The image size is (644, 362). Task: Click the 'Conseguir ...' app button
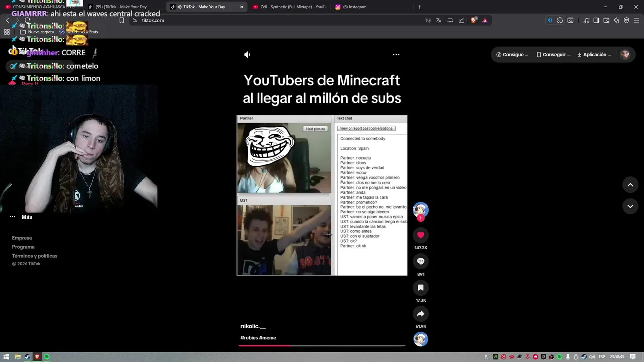tap(553, 55)
